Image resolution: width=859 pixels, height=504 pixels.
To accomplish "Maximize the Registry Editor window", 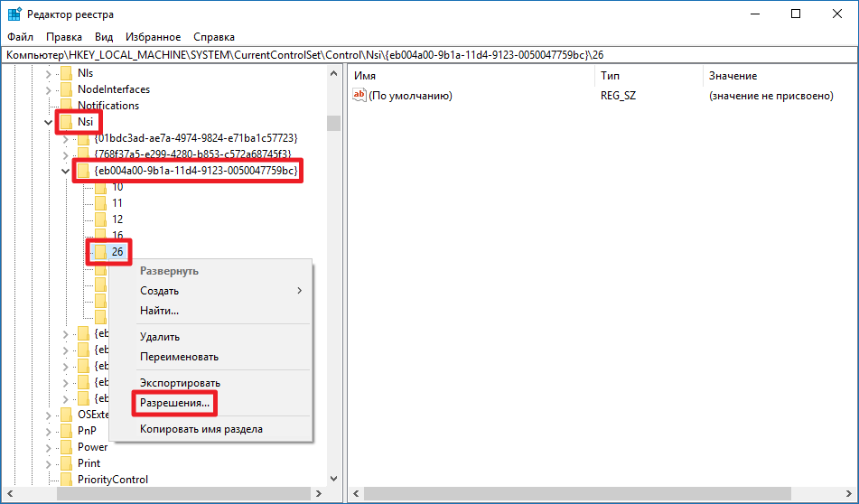I will 796,14.
